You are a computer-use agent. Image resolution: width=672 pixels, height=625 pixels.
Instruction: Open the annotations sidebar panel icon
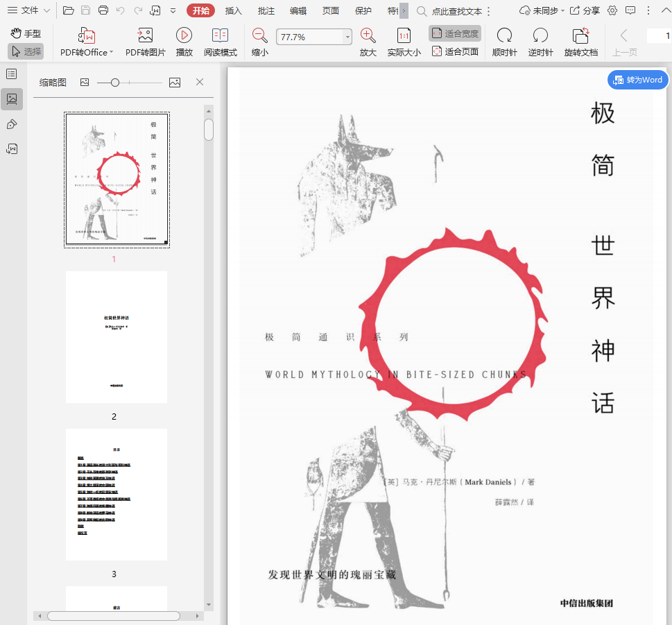click(12, 124)
